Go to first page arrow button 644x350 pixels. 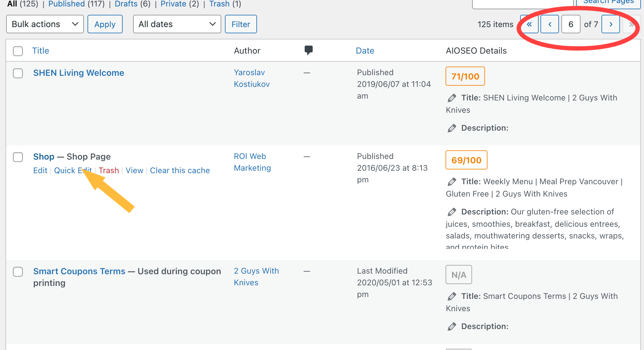tap(529, 24)
